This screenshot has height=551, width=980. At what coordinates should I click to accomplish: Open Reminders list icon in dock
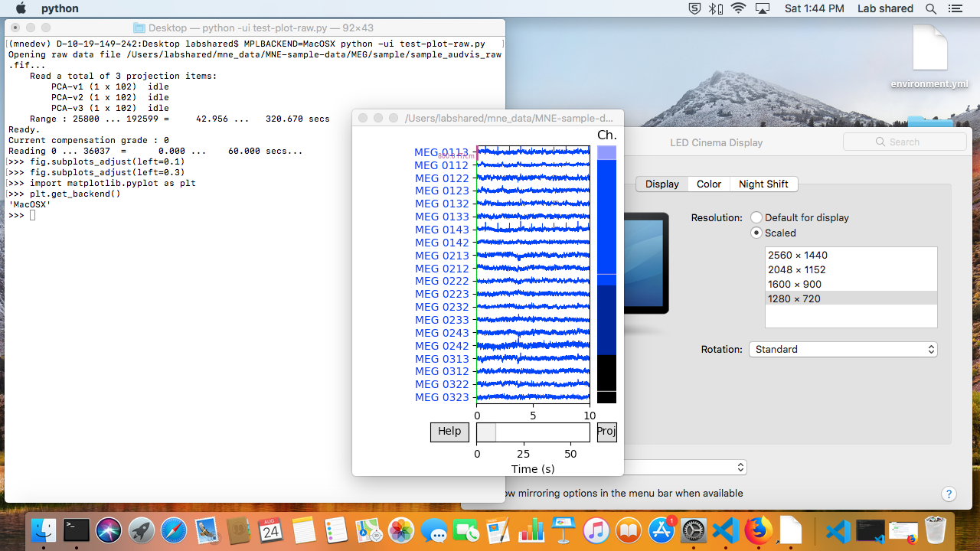tap(336, 530)
